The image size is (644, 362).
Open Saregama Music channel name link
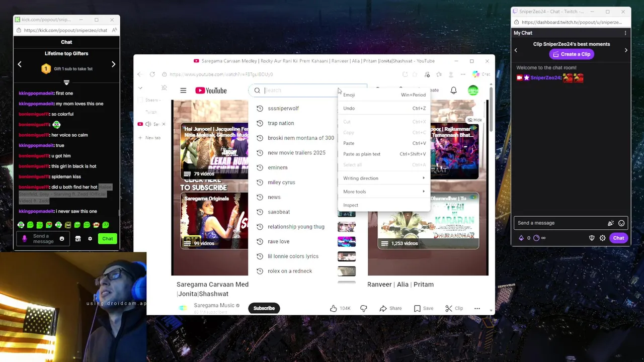[x=214, y=305]
